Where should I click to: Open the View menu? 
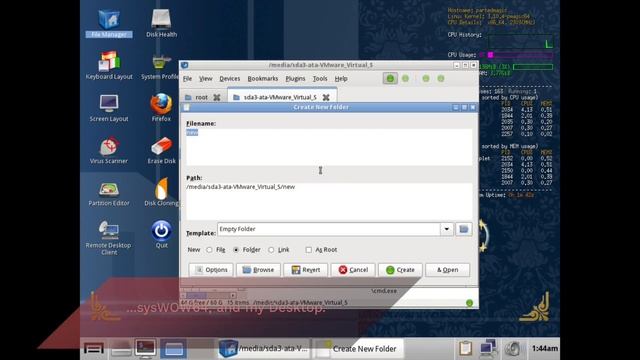pos(205,78)
